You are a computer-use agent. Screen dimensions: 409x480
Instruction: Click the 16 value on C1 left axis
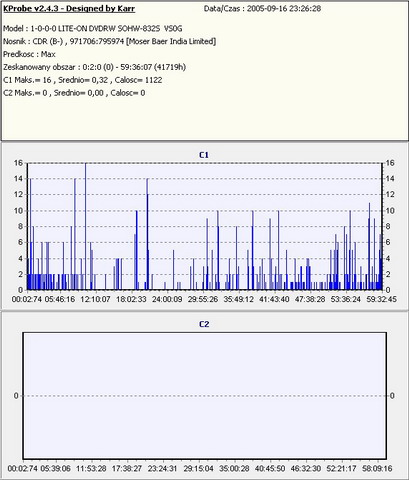18,163
